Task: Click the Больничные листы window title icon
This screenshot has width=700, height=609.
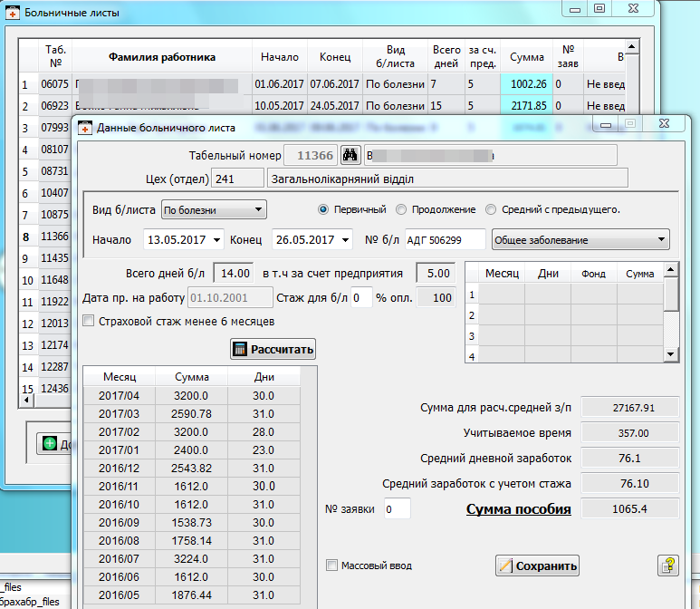Action: [11, 13]
